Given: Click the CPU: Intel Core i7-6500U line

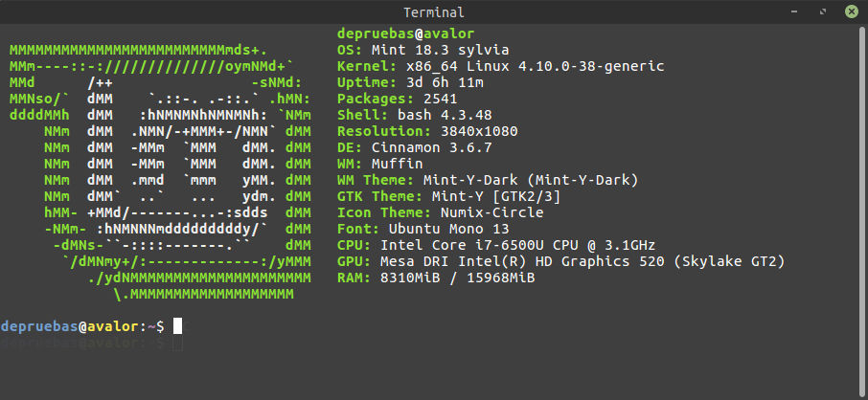Looking at the screenshot, I should click(496, 245).
